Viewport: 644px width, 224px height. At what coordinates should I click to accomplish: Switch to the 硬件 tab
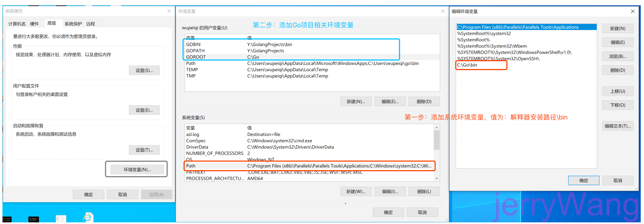point(34,24)
